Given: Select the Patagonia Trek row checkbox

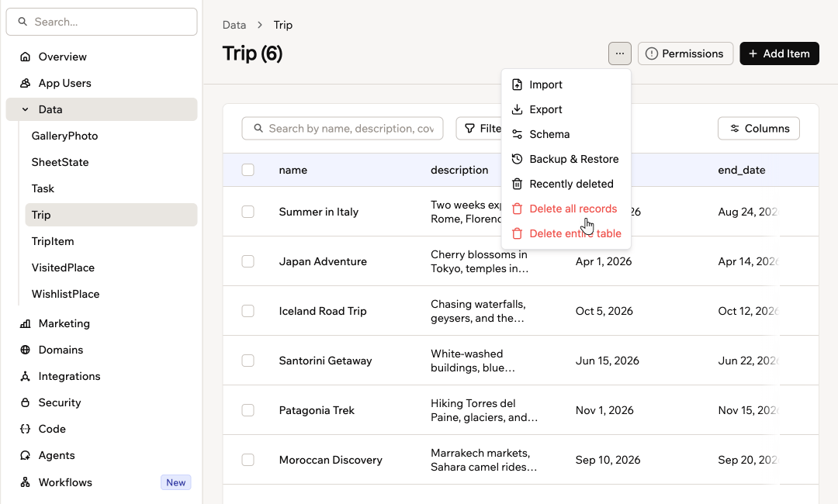Looking at the screenshot, I should click(x=248, y=410).
